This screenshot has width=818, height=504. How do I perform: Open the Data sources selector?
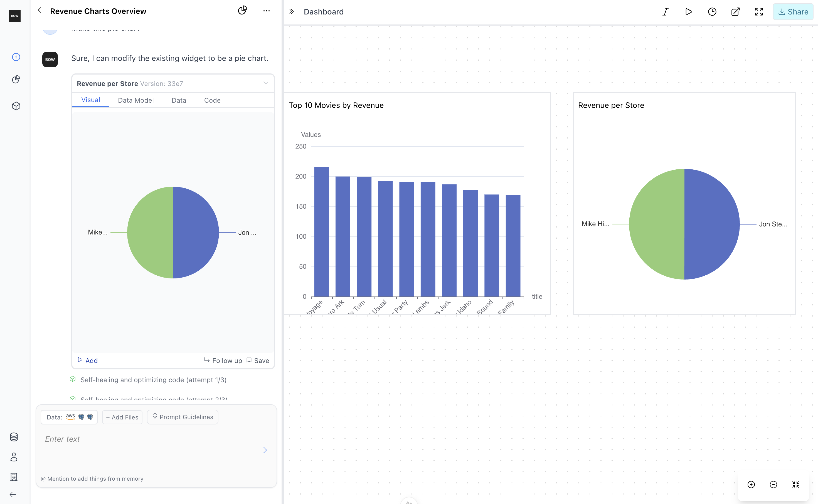click(69, 417)
